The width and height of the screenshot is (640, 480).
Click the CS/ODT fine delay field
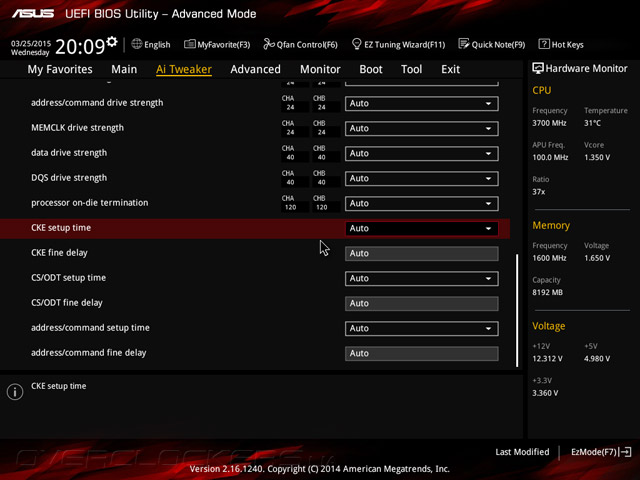pyautogui.click(x=422, y=304)
